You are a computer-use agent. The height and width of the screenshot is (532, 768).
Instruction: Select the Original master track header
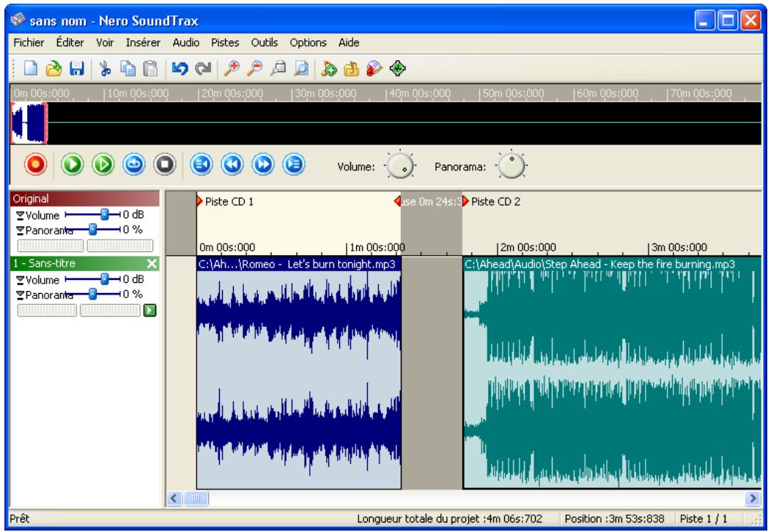(85, 199)
